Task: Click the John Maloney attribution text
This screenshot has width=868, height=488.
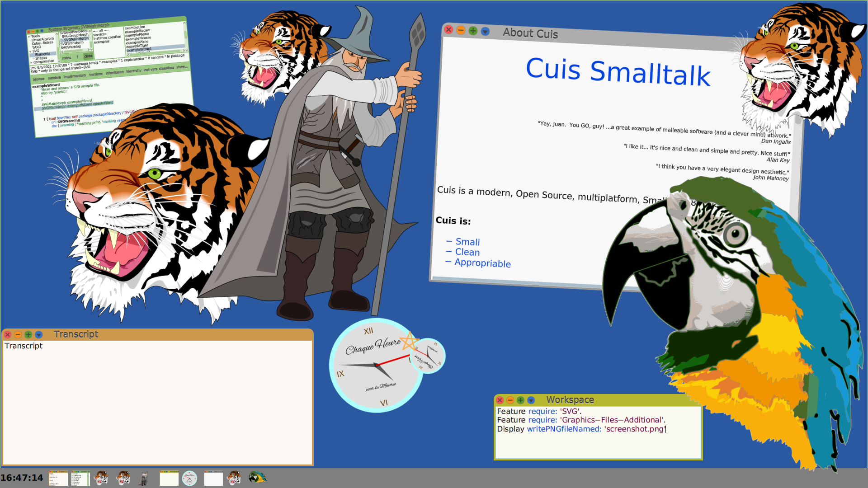Action: pyautogui.click(x=771, y=178)
